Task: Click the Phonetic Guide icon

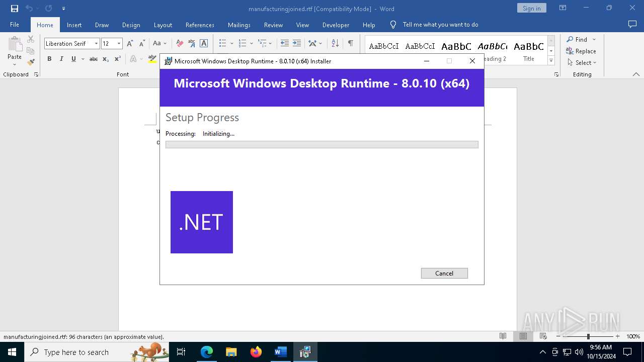Action: 191,44
